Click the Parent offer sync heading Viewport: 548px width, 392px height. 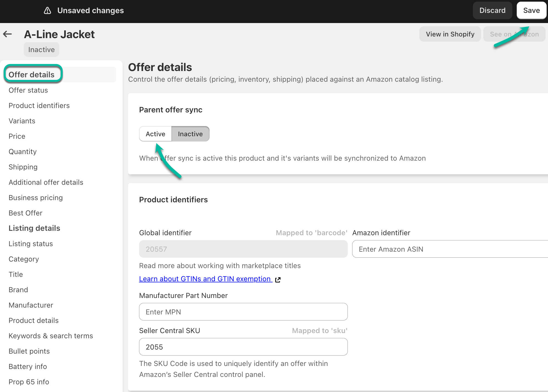point(171,110)
